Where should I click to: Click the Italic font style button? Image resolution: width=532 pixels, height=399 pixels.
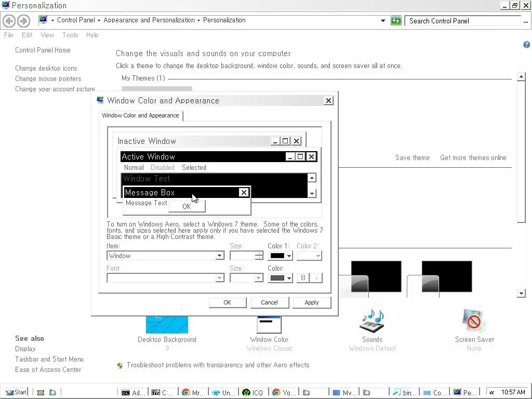[x=316, y=278]
